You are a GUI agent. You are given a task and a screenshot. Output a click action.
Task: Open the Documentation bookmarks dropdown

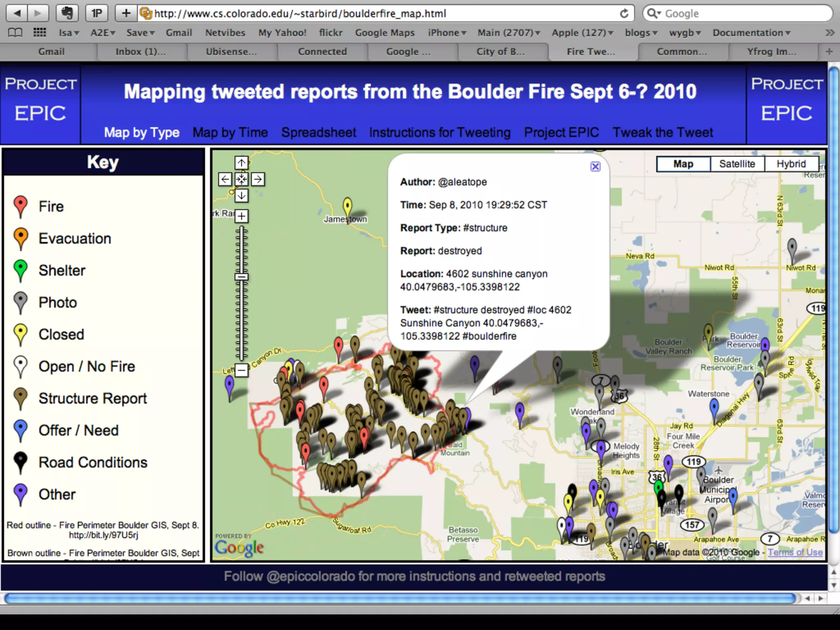pos(751,33)
